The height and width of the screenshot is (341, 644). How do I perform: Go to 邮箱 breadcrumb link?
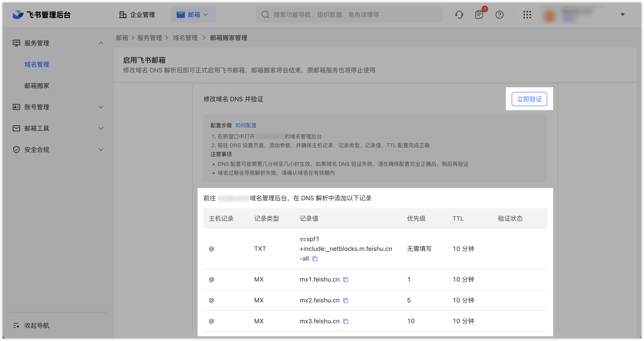pos(122,38)
